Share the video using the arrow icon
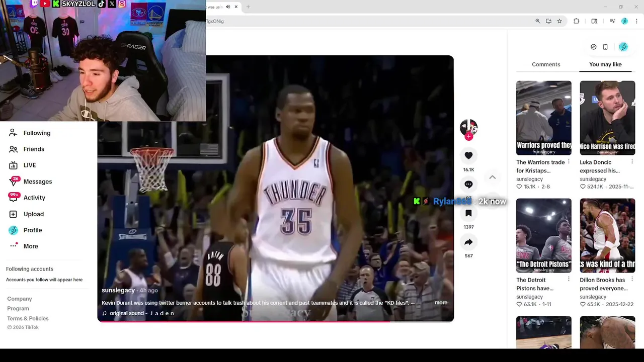 tap(468, 242)
